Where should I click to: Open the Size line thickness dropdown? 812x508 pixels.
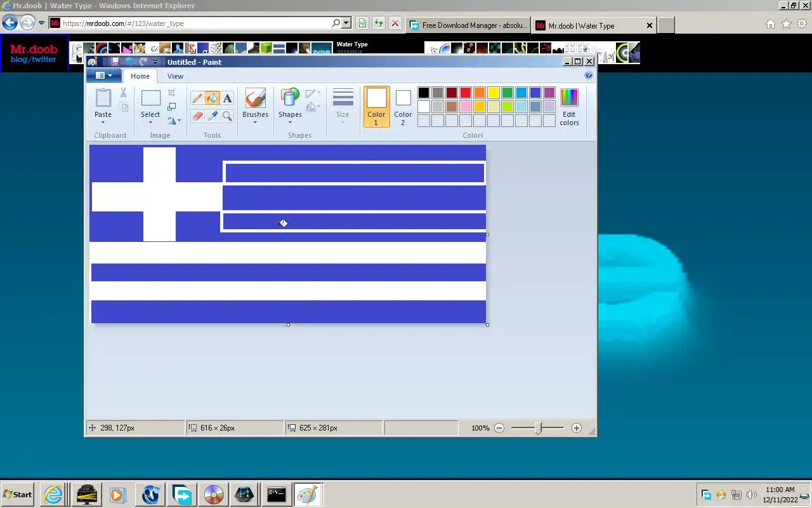343,106
